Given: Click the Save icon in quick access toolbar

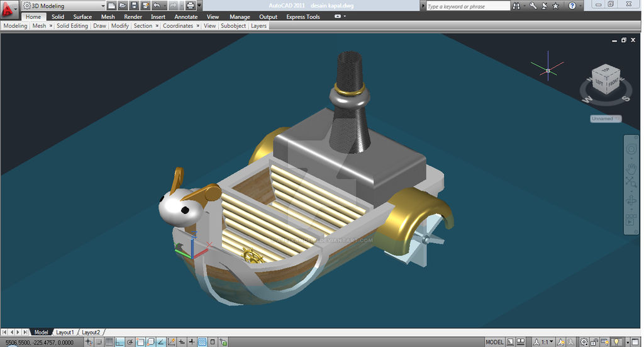Looking at the screenshot, I should [x=133, y=6].
